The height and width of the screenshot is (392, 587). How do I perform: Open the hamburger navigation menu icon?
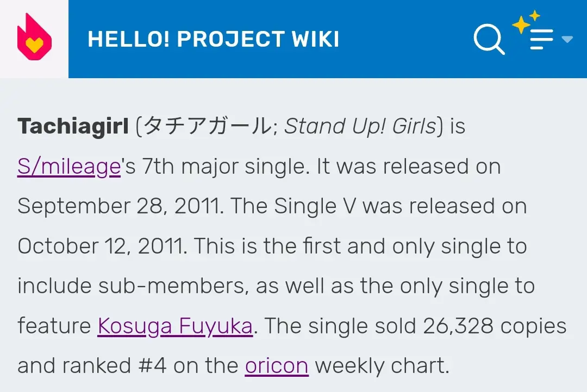point(541,40)
